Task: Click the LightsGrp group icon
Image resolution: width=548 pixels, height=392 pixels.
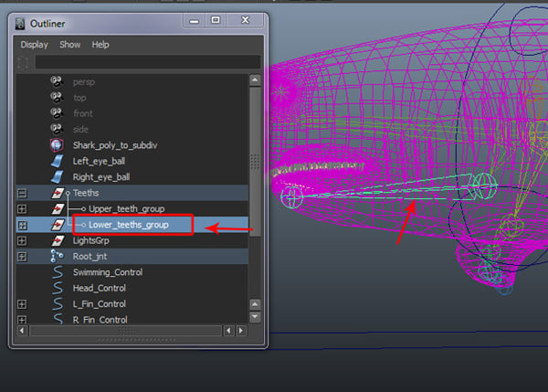Action: point(57,240)
